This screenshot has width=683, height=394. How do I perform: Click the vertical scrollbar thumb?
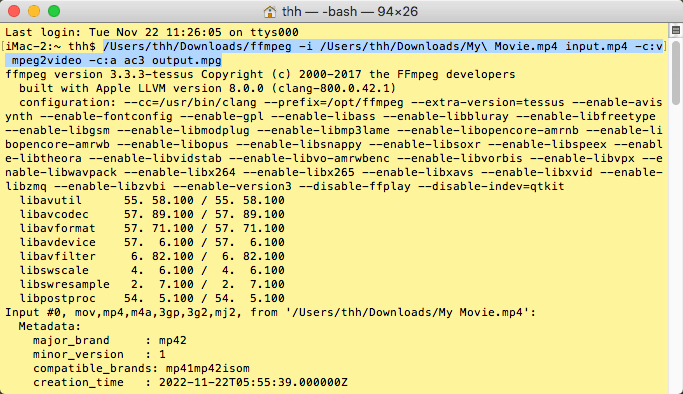point(676,73)
